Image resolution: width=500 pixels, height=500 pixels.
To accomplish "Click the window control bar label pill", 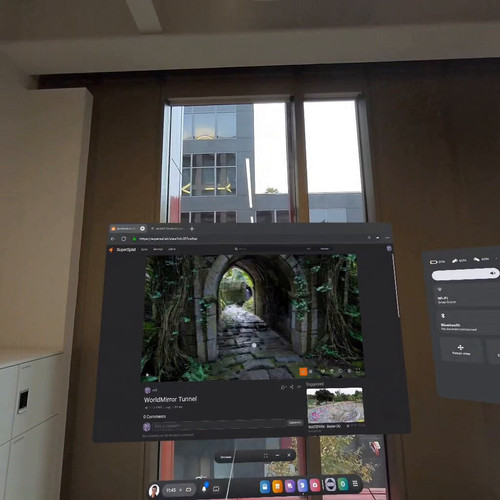I will [226, 457].
